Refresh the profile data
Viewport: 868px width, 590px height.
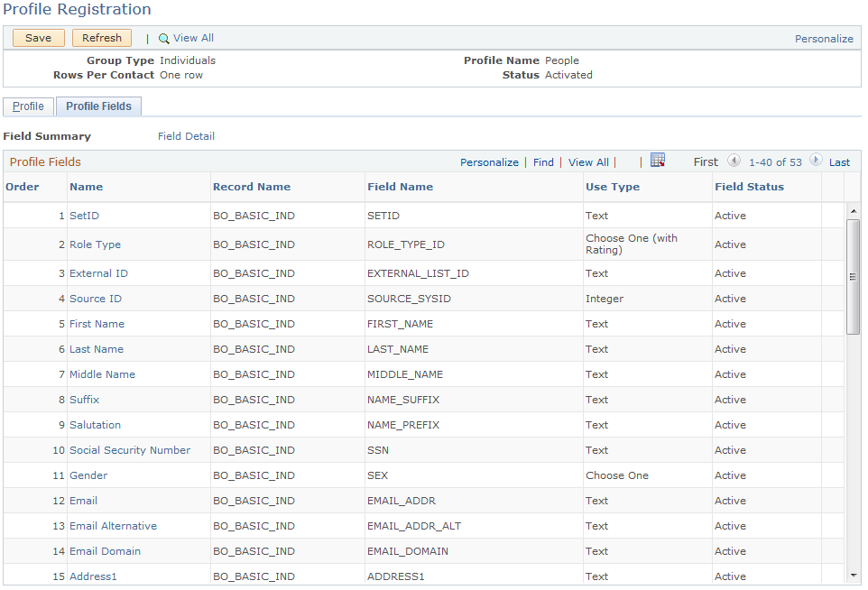pos(101,38)
